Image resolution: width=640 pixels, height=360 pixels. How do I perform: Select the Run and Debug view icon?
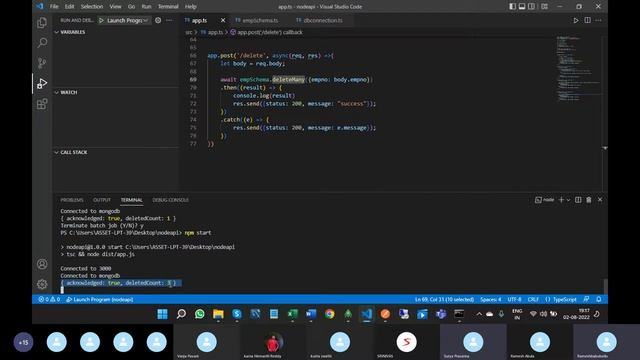(42, 83)
